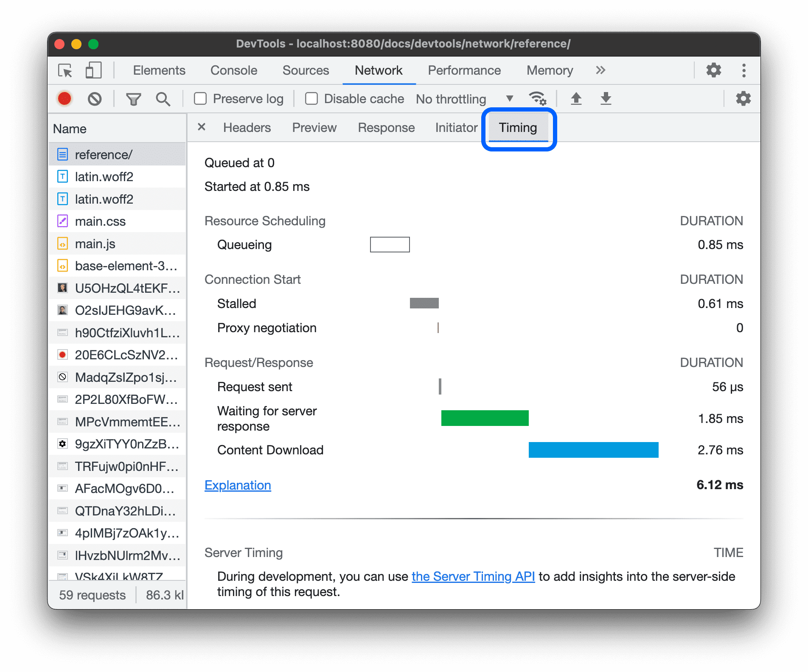
Task: Stop recording network activity
Action: click(64, 98)
